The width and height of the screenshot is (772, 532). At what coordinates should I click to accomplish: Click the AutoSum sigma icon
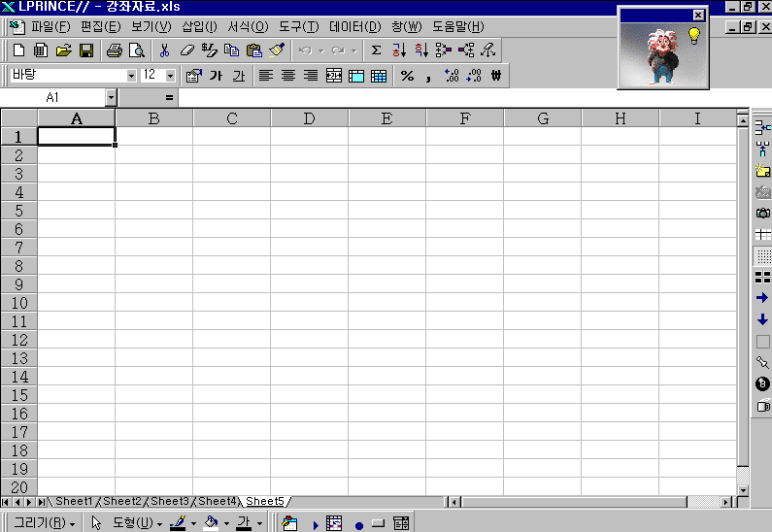[x=376, y=50]
